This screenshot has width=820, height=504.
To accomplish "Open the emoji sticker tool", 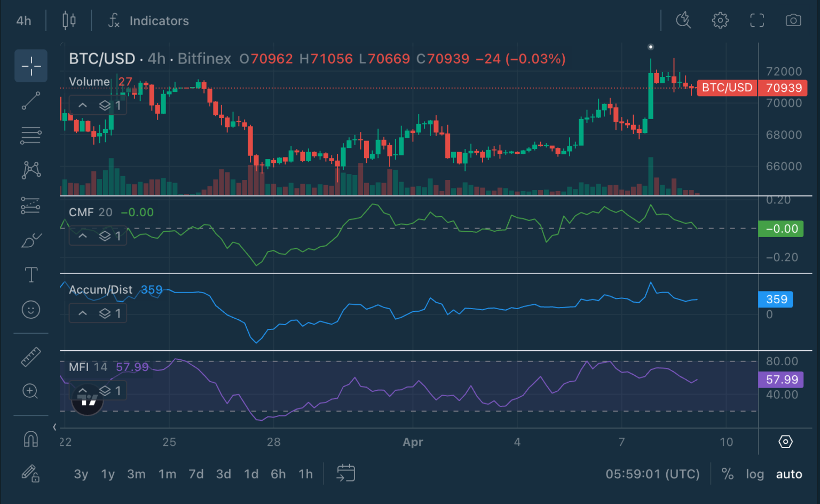I will [30, 310].
